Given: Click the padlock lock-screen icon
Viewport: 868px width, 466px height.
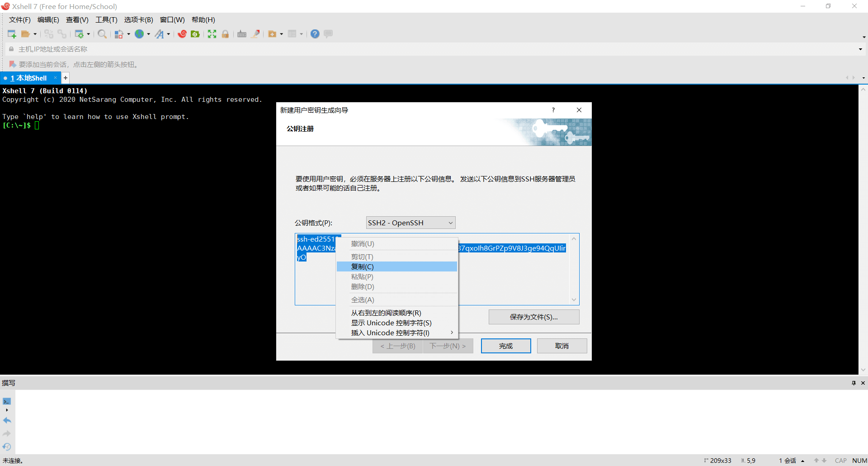Looking at the screenshot, I should [225, 34].
